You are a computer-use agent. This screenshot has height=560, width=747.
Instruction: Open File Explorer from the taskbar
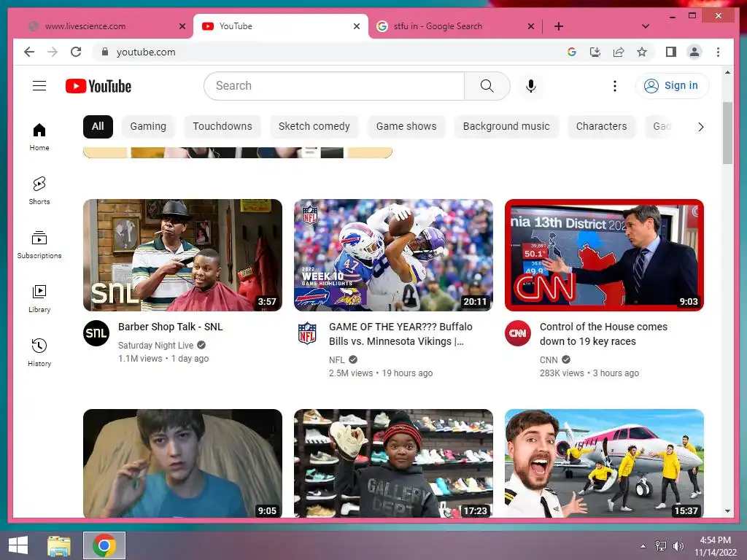click(59, 545)
